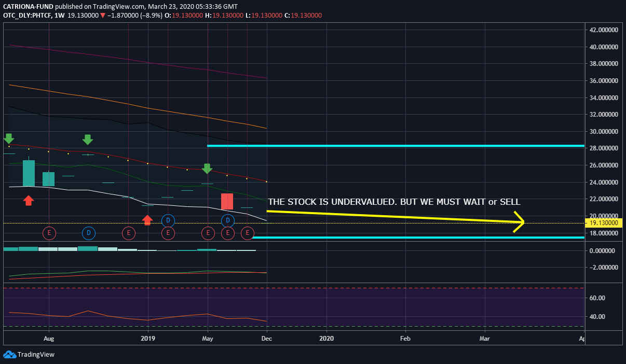Viewport: 626px width, 364px height.
Task: Click the 28.000000 price axis label
Action: [x=604, y=148]
